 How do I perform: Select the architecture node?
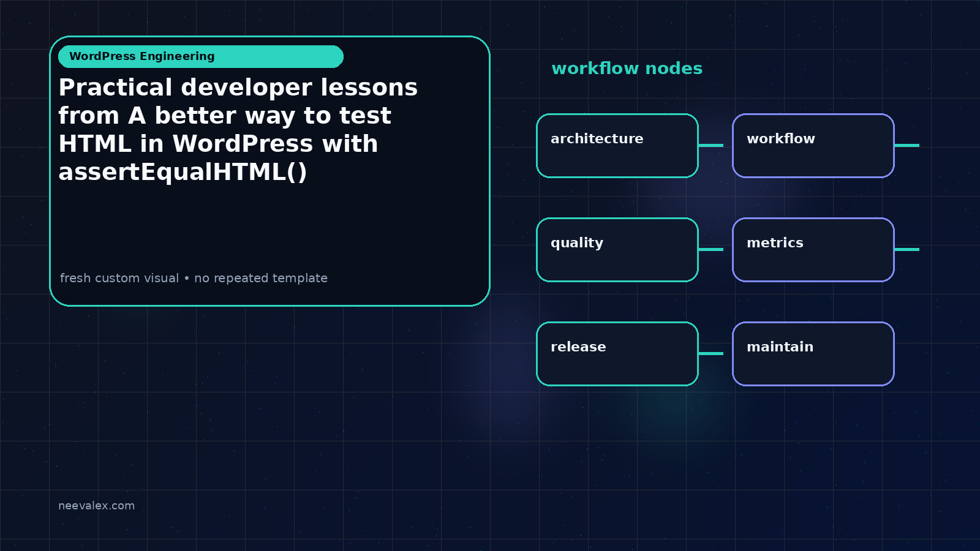(617, 146)
